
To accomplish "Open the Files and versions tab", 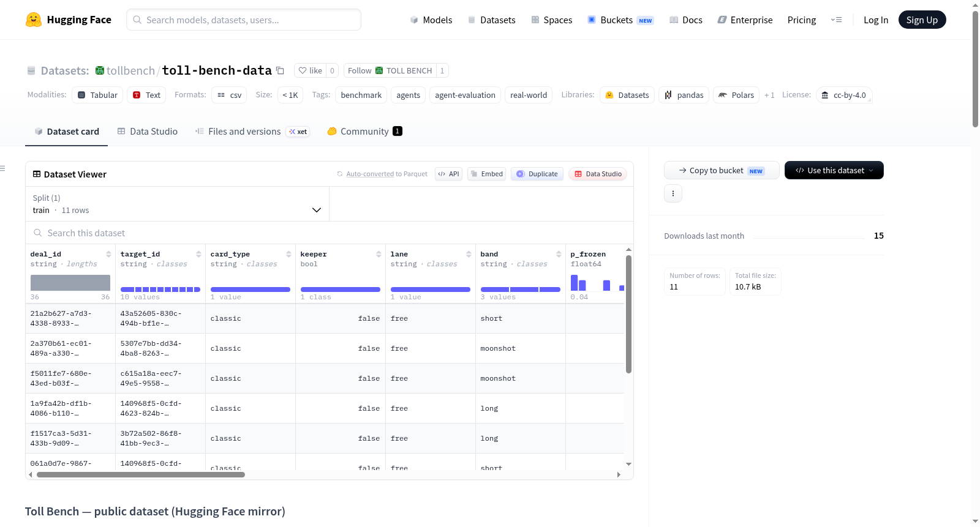I will tap(252, 132).
